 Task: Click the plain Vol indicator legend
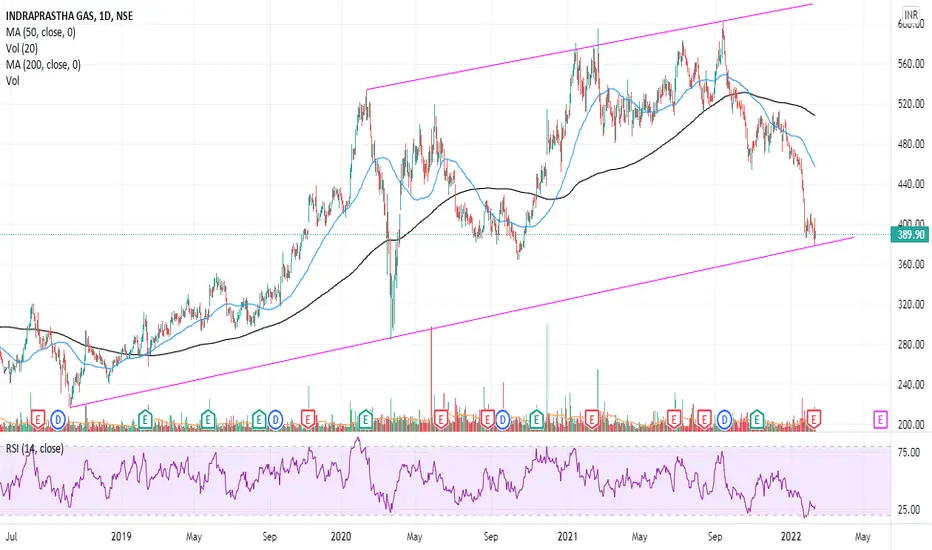click(x=12, y=80)
